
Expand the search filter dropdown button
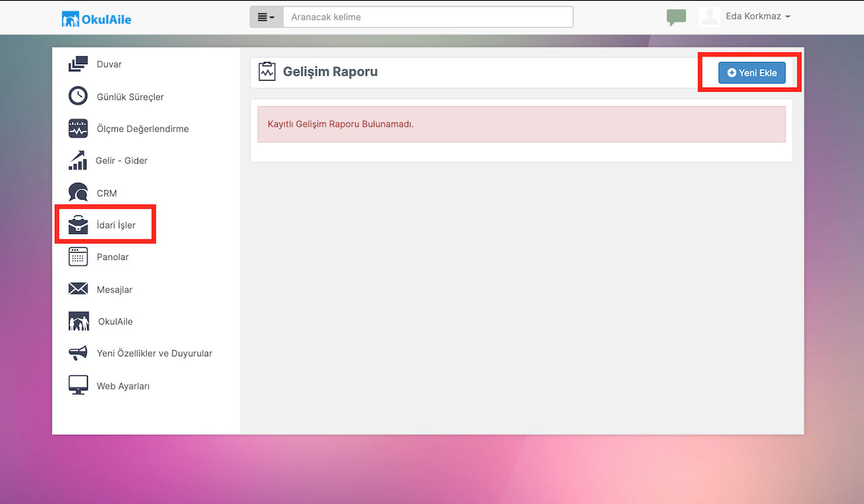(266, 17)
